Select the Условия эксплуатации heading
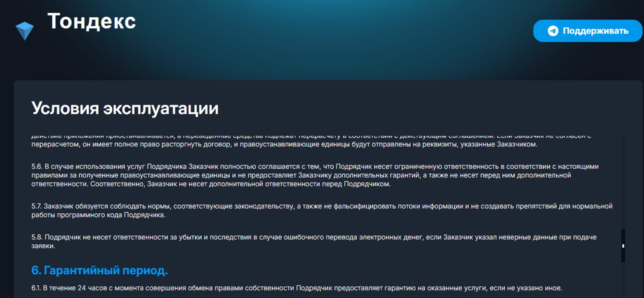 coord(125,108)
